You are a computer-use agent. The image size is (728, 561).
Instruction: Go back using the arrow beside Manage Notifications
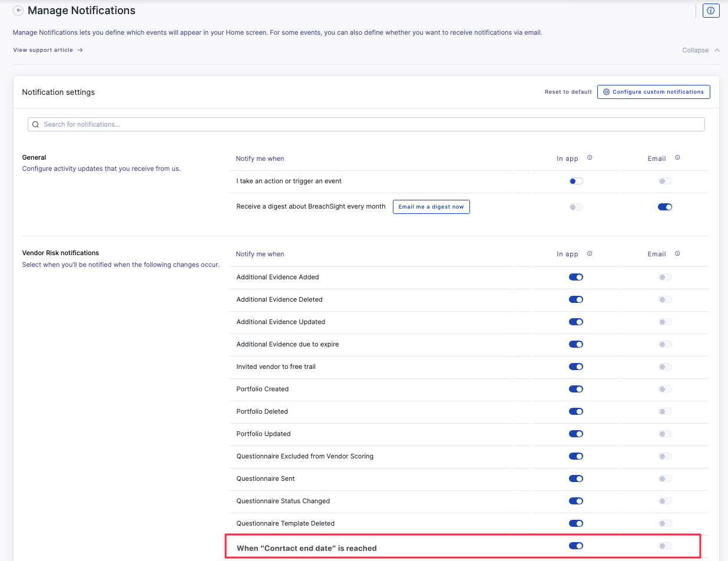(18, 11)
